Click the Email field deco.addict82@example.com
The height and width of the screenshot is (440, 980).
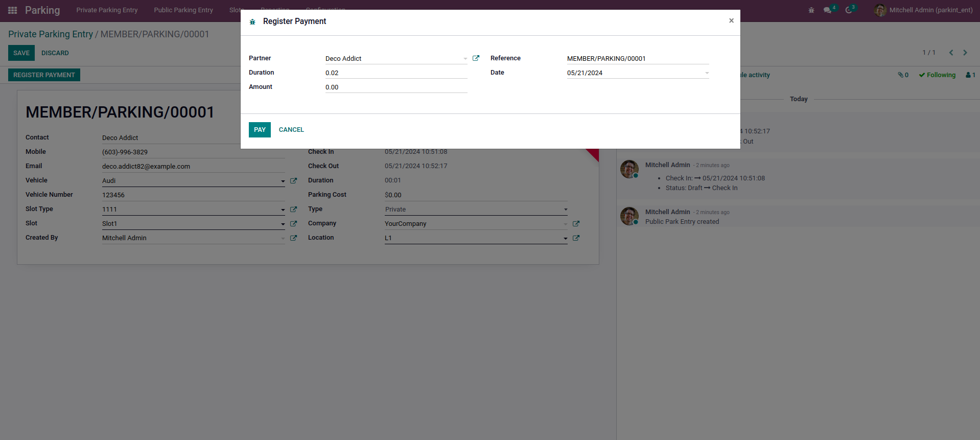click(194, 167)
